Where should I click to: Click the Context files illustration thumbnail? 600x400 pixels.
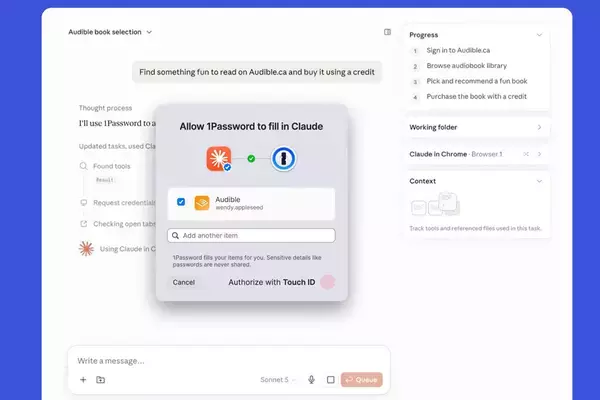point(435,204)
